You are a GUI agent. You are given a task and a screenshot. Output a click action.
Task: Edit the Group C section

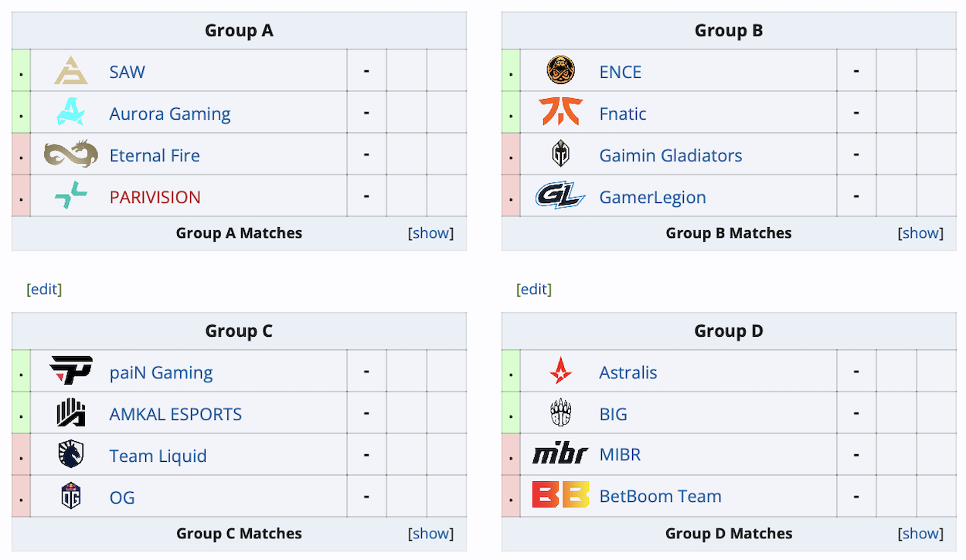(x=44, y=289)
